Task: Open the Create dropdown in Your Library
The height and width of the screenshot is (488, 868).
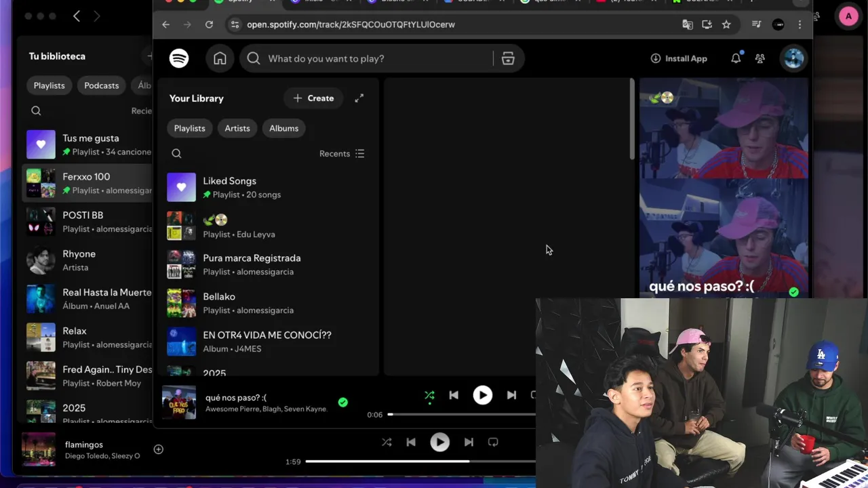Action: 313,98
